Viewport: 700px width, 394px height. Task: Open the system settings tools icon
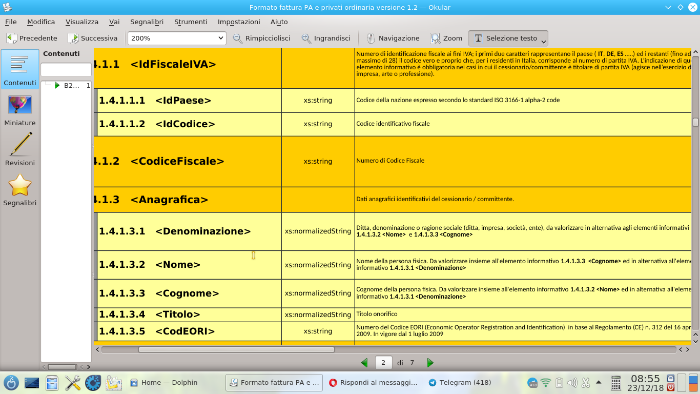click(x=73, y=383)
